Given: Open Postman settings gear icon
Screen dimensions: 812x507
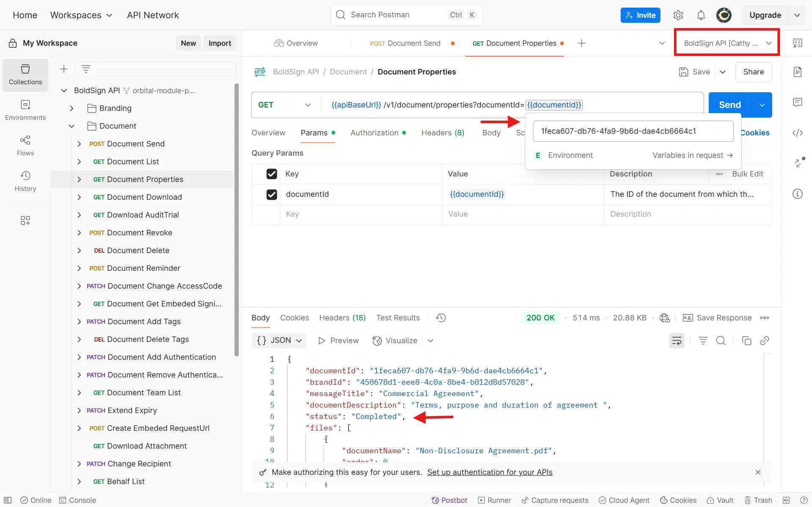Looking at the screenshot, I should click(678, 15).
